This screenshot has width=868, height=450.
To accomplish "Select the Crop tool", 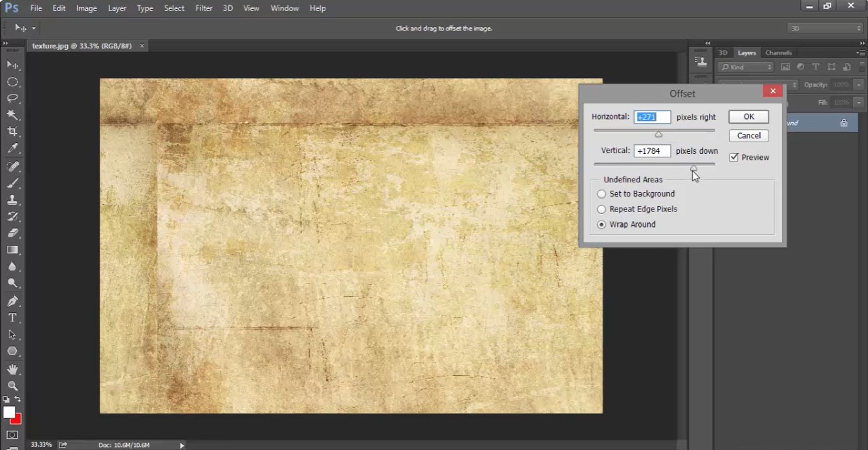I will point(12,132).
